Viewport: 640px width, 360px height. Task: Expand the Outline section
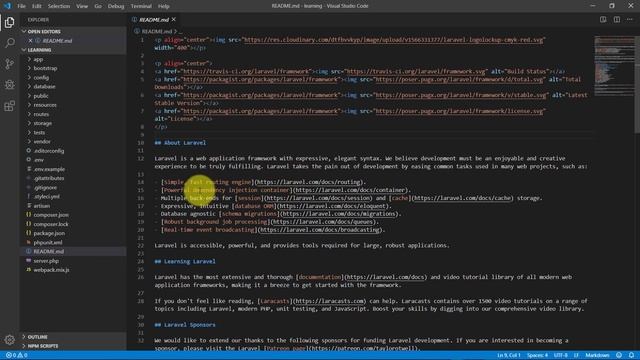pyautogui.click(x=73, y=337)
